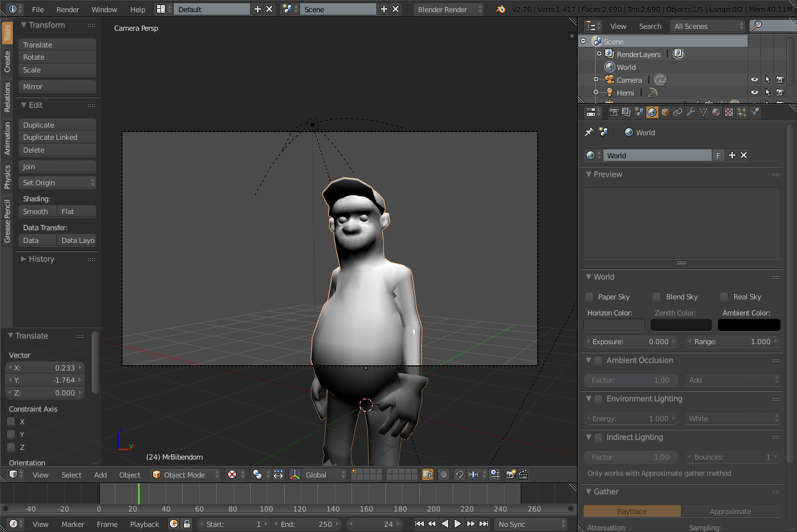Toggle Camera visibility eye in outliner

pos(755,80)
